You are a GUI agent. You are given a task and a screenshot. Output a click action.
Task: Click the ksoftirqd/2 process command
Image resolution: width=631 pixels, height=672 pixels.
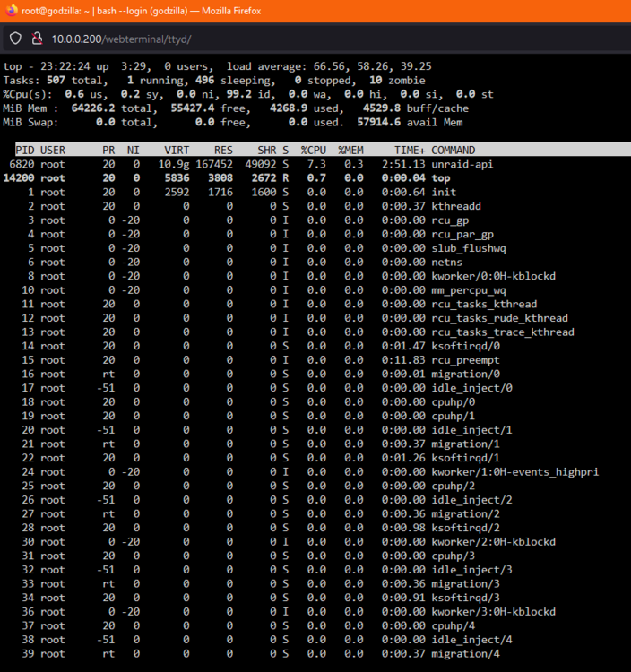465,528
